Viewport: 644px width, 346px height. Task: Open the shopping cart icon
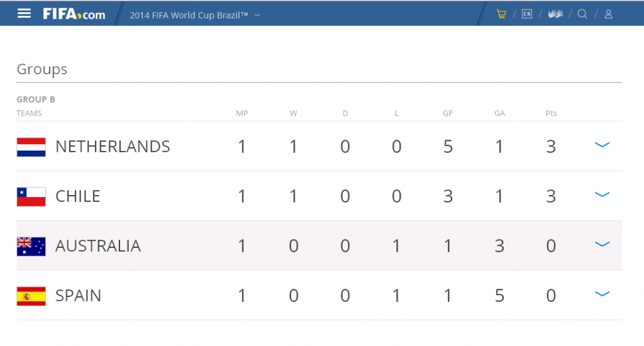(x=501, y=14)
